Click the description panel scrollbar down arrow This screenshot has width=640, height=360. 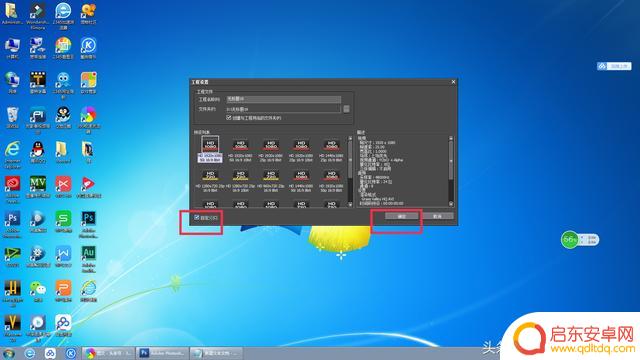[451, 204]
